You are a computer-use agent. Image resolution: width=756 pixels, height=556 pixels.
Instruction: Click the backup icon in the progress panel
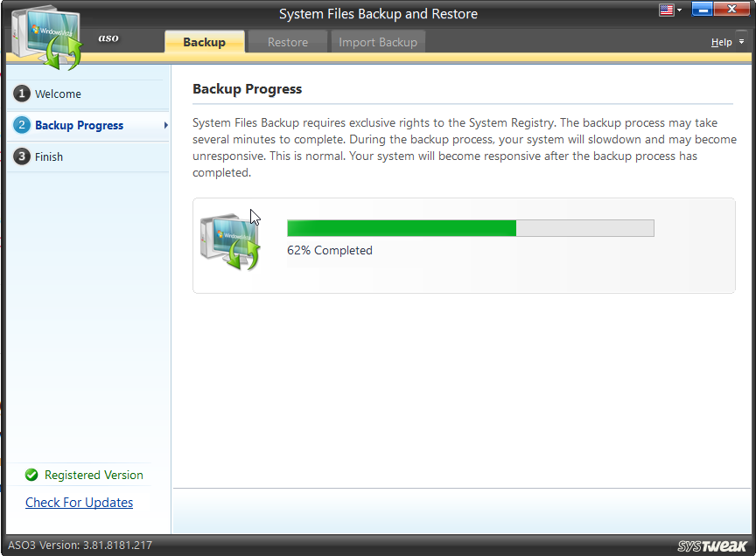(x=230, y=243)
